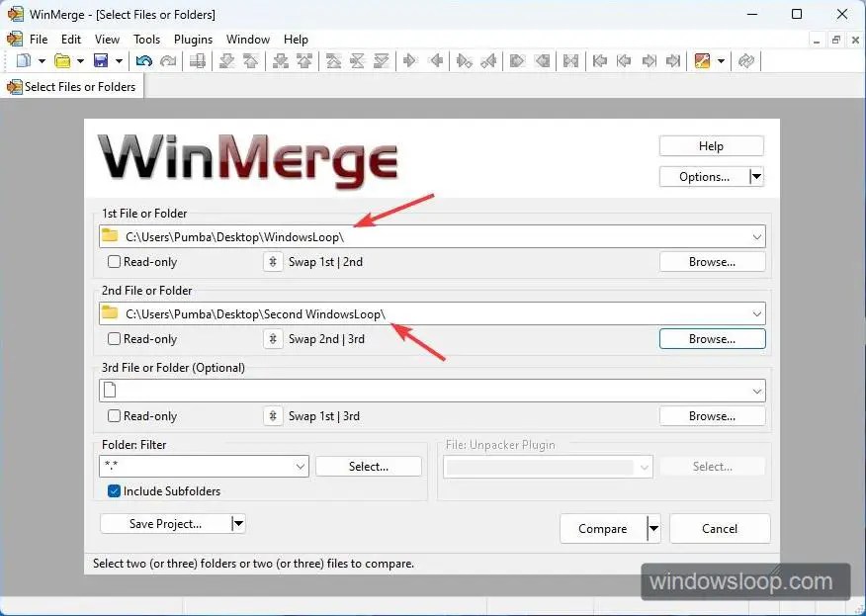Screen dimensions: 866x616
Task: Click the Compare button
Action: (x=603, y=529)
